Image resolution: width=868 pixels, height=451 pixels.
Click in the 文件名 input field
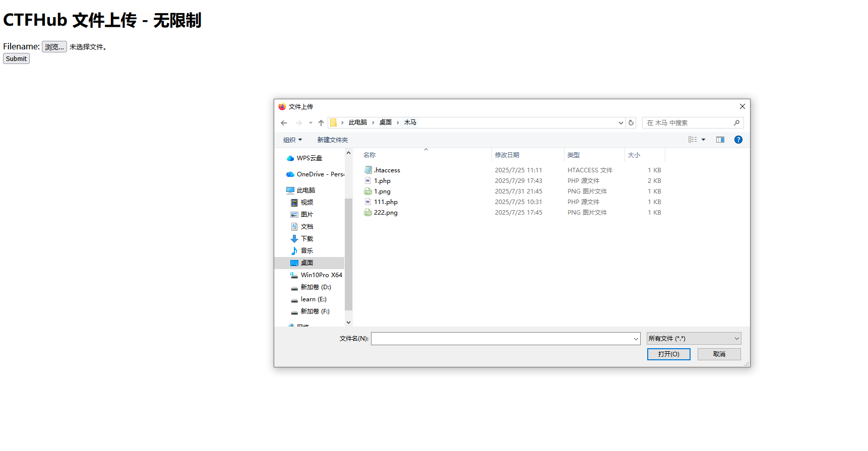[502, 339]
